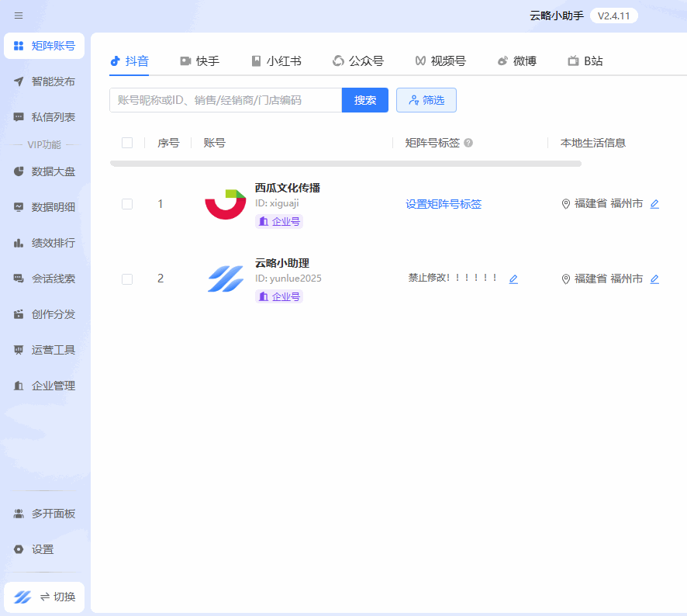Check the box for row 1 西瓜文化传播
The width and height of the screenshot is (687, 616).
(127, 204)
